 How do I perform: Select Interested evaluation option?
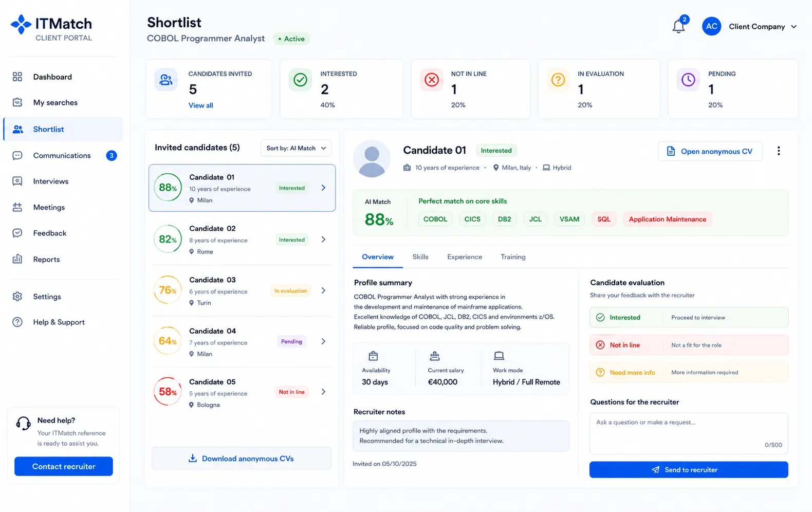(x=689, y=317)
